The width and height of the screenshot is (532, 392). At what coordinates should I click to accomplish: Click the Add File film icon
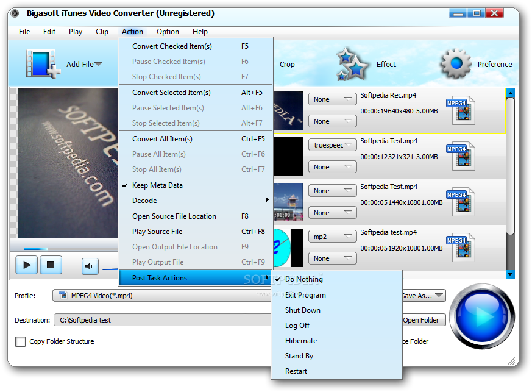tap(43, 64)
